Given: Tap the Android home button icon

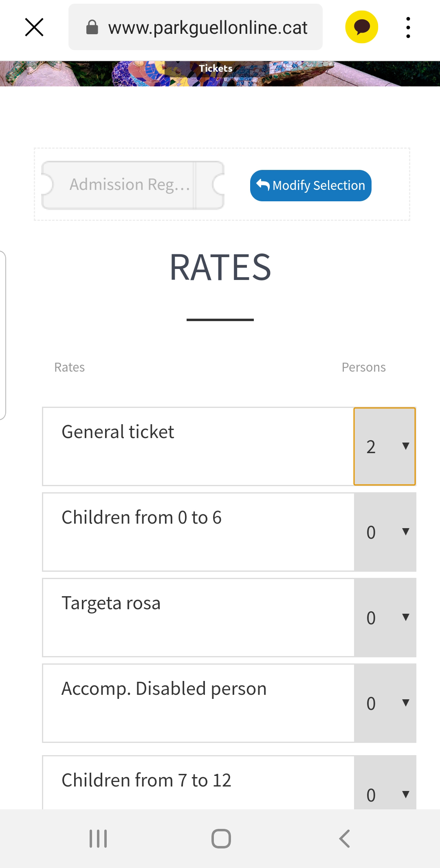Looking at the screenshot, I should point(221,839).
